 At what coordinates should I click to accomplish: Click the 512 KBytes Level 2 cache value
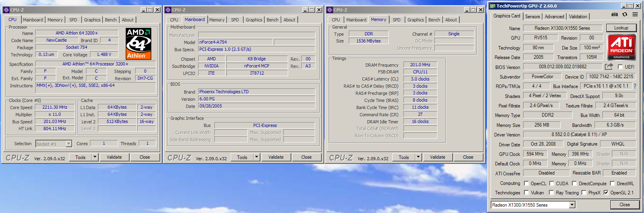[117, 121]
